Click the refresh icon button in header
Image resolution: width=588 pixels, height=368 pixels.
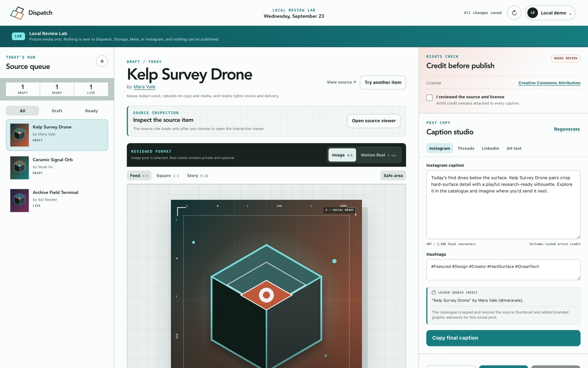tap(514, 13)
